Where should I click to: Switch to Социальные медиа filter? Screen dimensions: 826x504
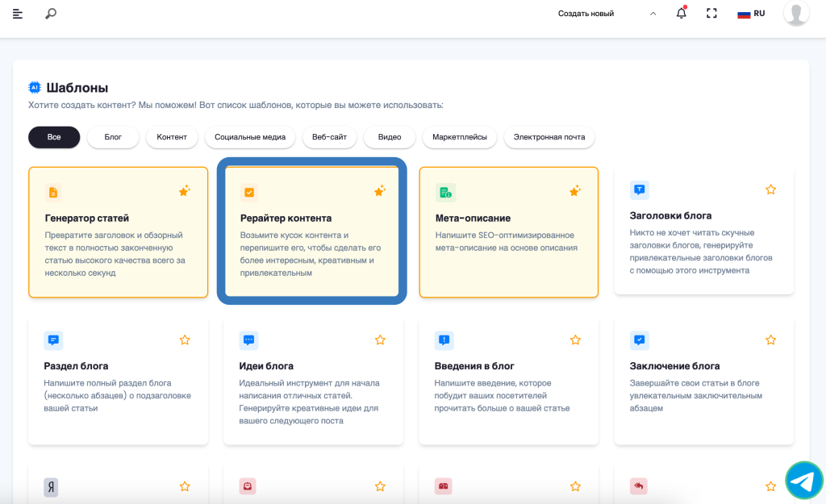(250, 137)
